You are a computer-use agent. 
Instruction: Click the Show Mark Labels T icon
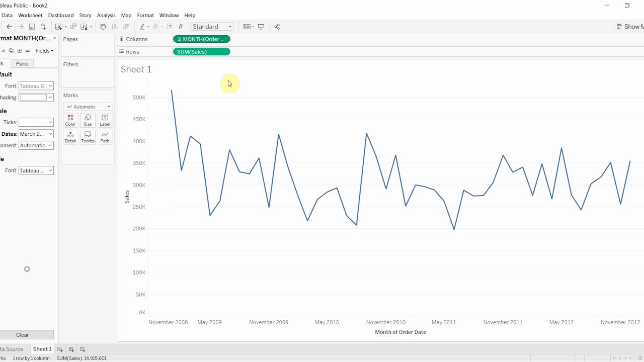pos(170,27)
